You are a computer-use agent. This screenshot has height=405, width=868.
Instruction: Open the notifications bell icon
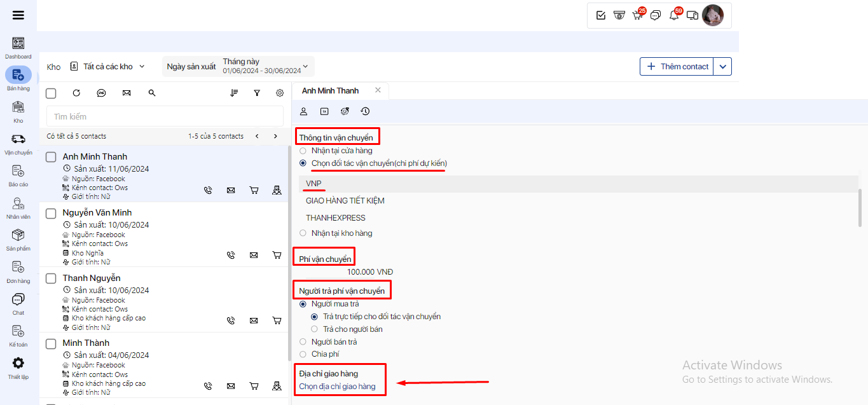point(674,15)
